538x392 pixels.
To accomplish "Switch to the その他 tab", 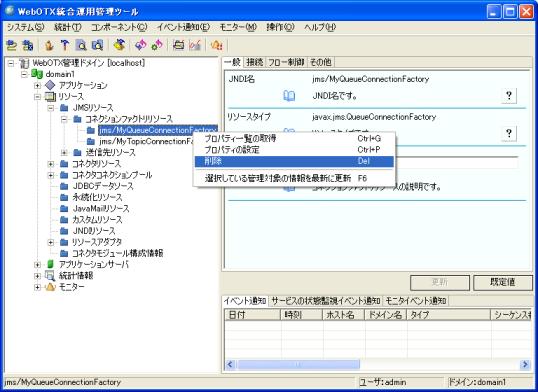I will click(x=320, y=62).
